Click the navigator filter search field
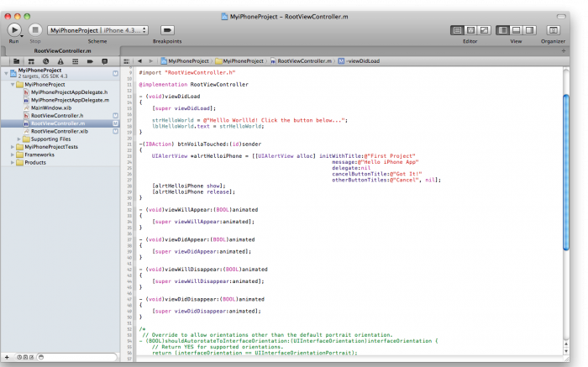Screen dimensions: 588x367 coord(80,358)
